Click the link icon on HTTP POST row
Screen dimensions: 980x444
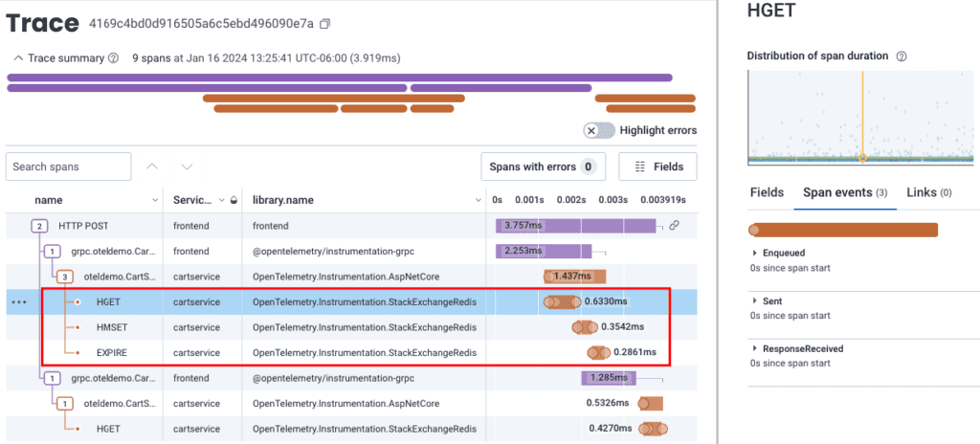[x=674, y=226]
